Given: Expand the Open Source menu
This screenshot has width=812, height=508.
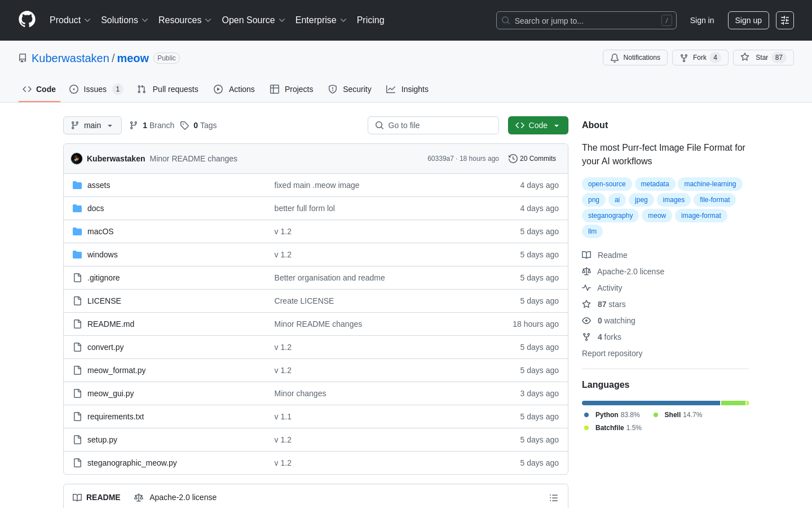Looking at the screenshot, I should click(x=253, y=20).
